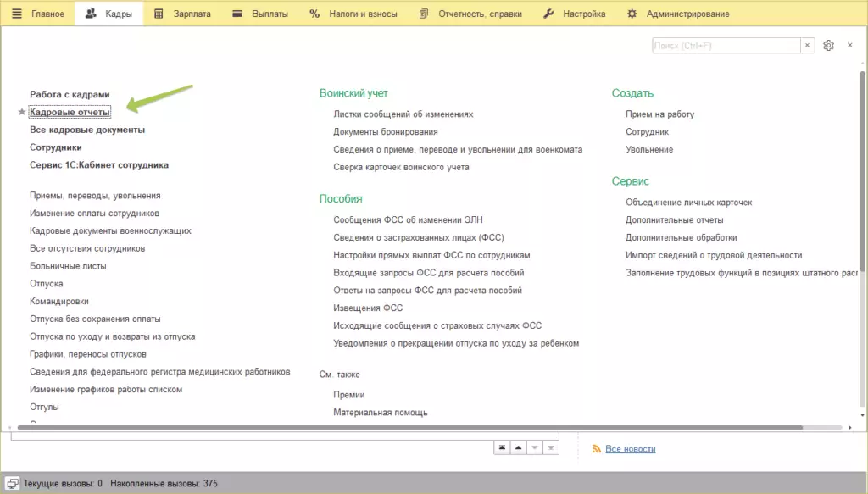
Task: Click the Все новости link
Action: (x=630, y=449)
